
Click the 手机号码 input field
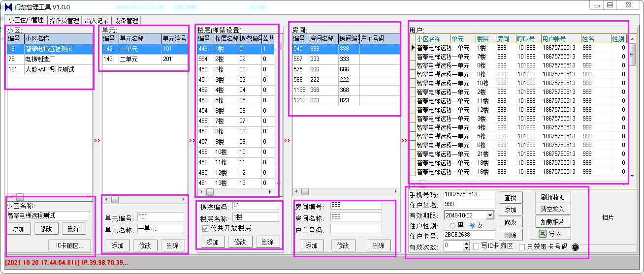(469, 194)
